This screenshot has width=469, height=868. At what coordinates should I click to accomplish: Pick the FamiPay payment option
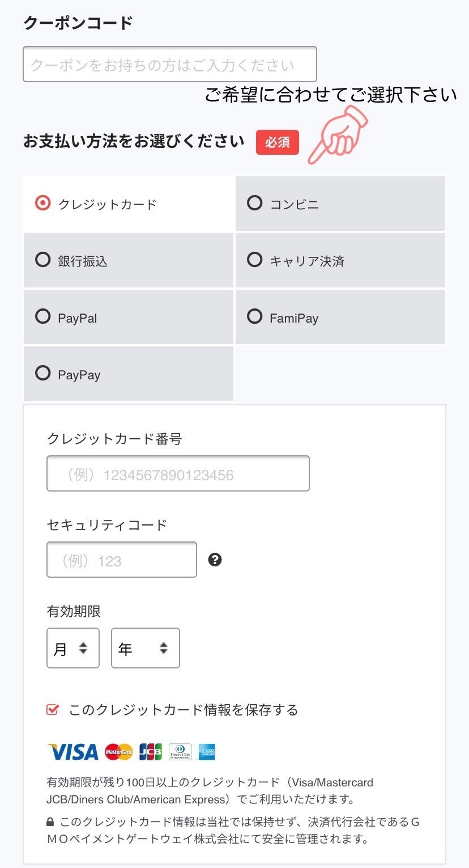tap(340, 317)
